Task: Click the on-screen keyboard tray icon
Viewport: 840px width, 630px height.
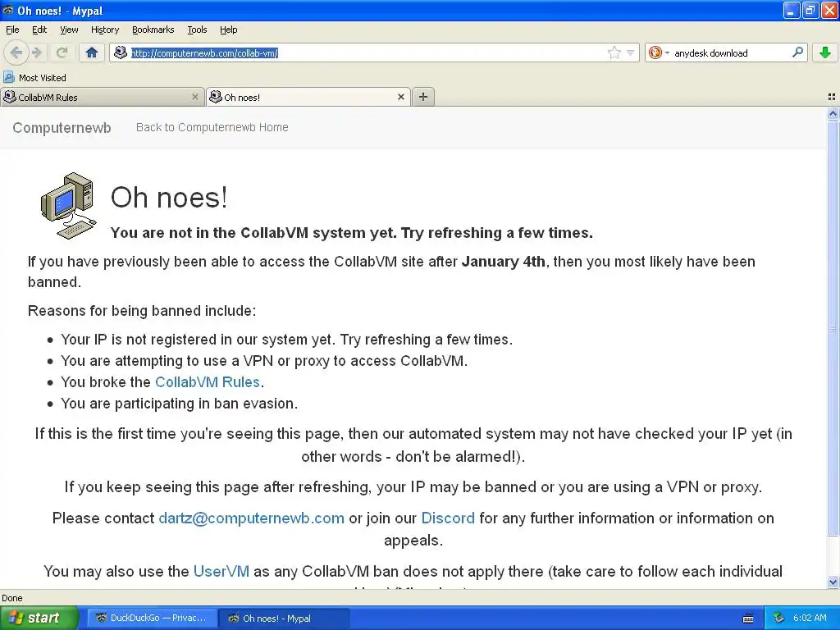Action: click(x=748, y=619)
